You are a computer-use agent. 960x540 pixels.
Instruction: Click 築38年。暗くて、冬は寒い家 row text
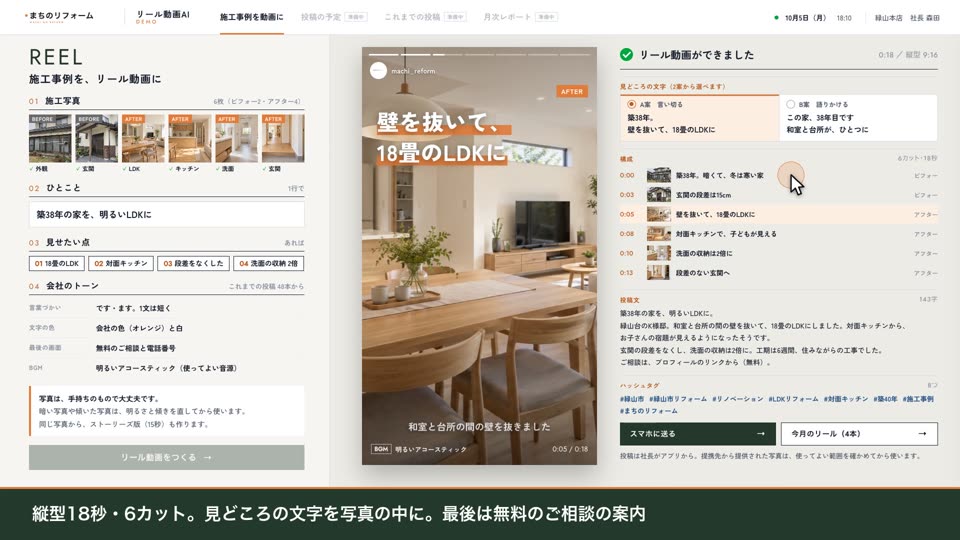pos(719,175)
